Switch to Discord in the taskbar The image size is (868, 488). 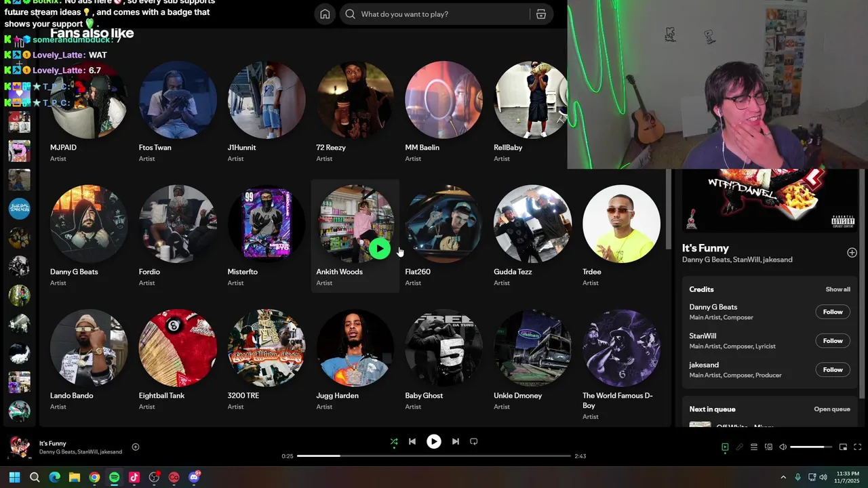pos(194,477)
